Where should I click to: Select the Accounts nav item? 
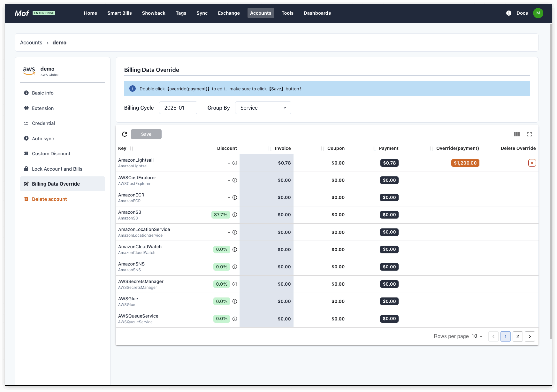[x=261, y=13]
